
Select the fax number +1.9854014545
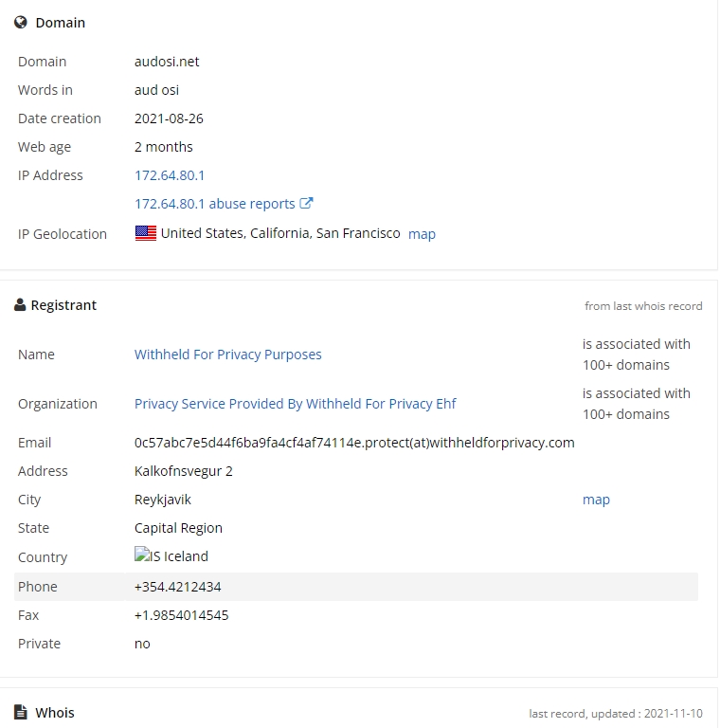(x=182, y=615)
